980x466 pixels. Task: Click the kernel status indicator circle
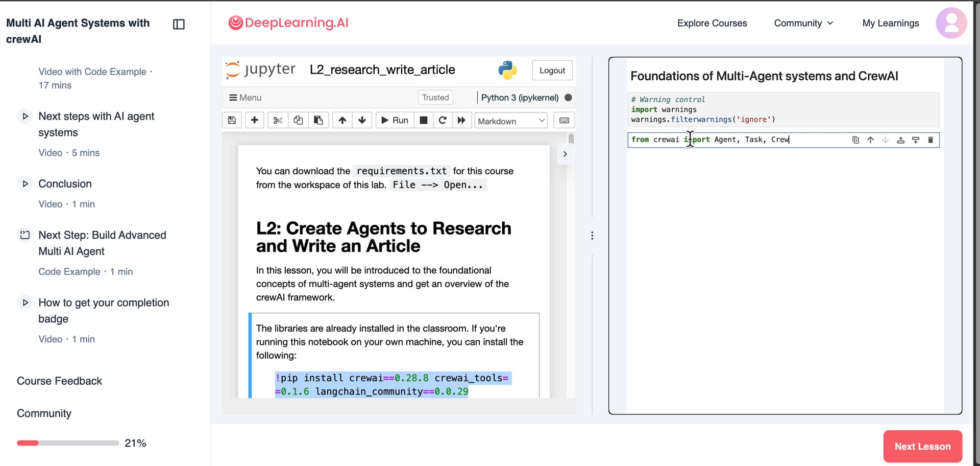tap(568, 98)
